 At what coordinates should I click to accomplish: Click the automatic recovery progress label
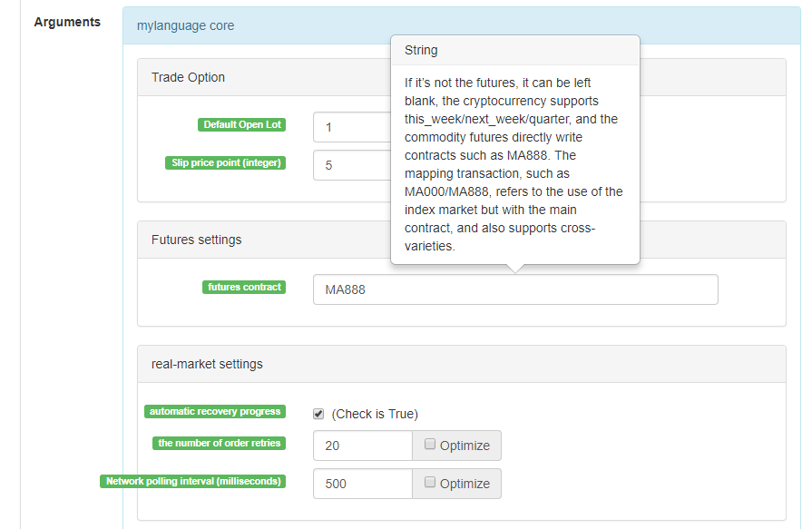(x=215, y=411)
